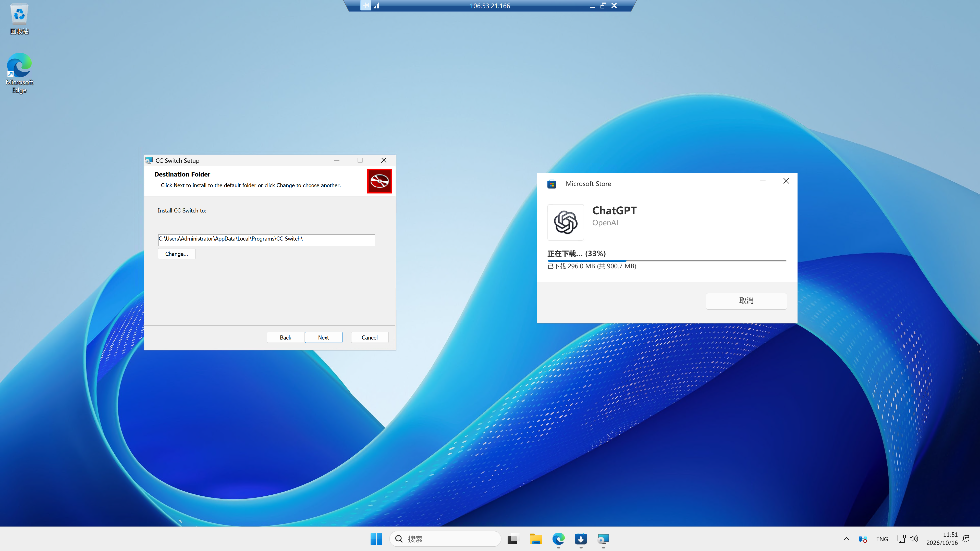
Task: Open Microsoft Edge from the taskbar
Action: 558,539
